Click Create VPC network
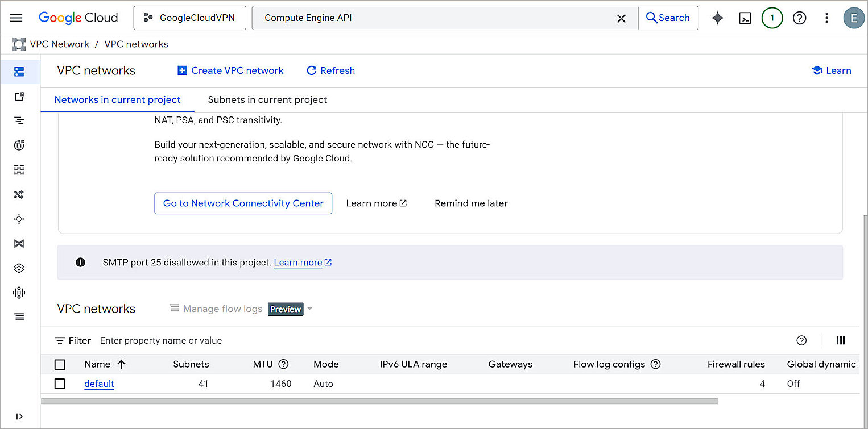The image size is (868, 429). point(230,70)
